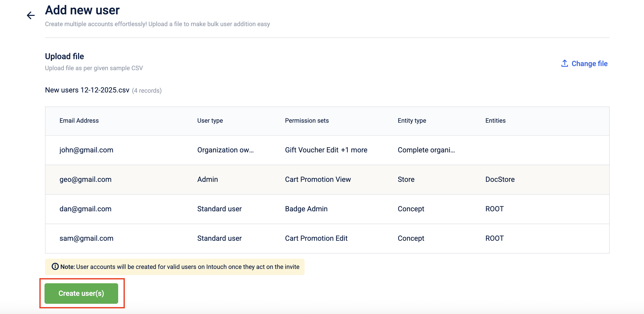Click the sam@gmail.com email cell
644x314 pixels.
point(86,238)
